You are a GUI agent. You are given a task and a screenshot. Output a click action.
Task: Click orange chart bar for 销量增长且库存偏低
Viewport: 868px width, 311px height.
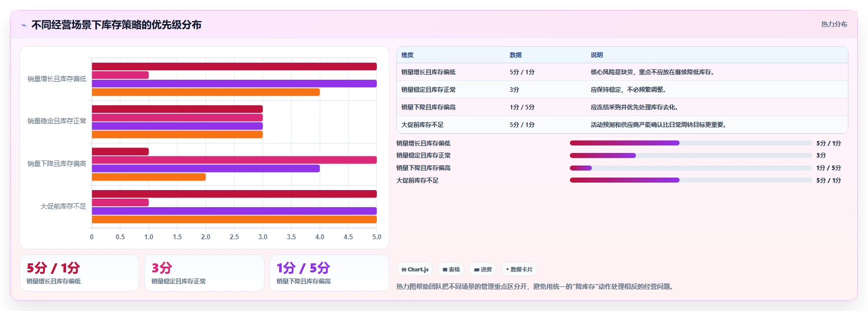tap(205, 92)
